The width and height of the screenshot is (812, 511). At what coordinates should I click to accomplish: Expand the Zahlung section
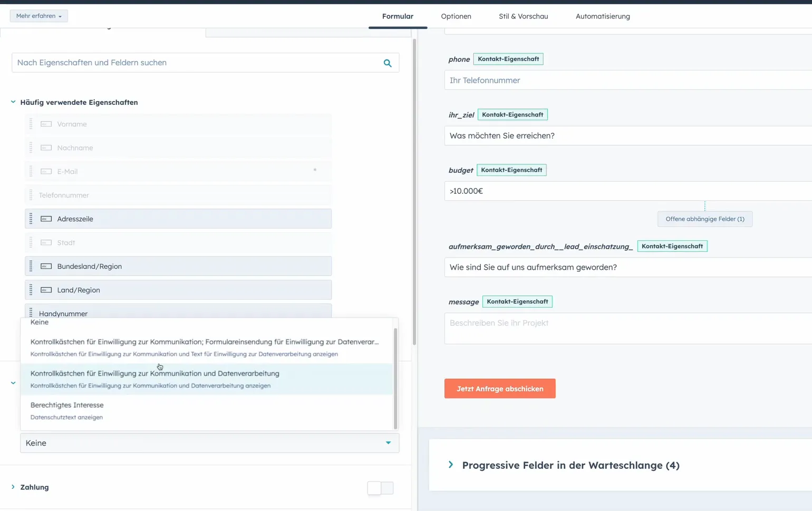13,487
